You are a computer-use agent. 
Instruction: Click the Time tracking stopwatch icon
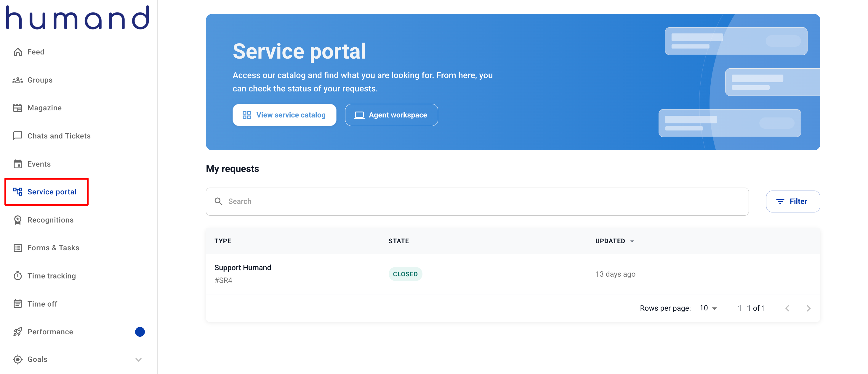point(17,276)
